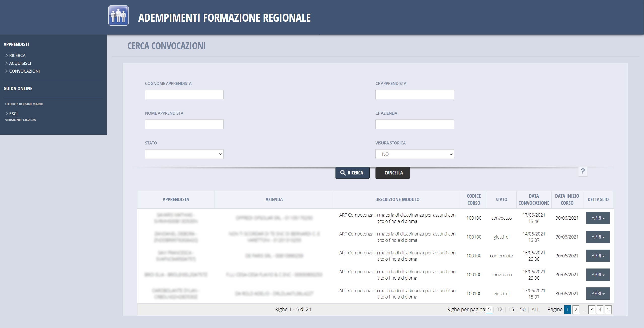The width and height of the screenshot is (644, 328).
Task: Show ALL rows per page
Action: [535, 309]
